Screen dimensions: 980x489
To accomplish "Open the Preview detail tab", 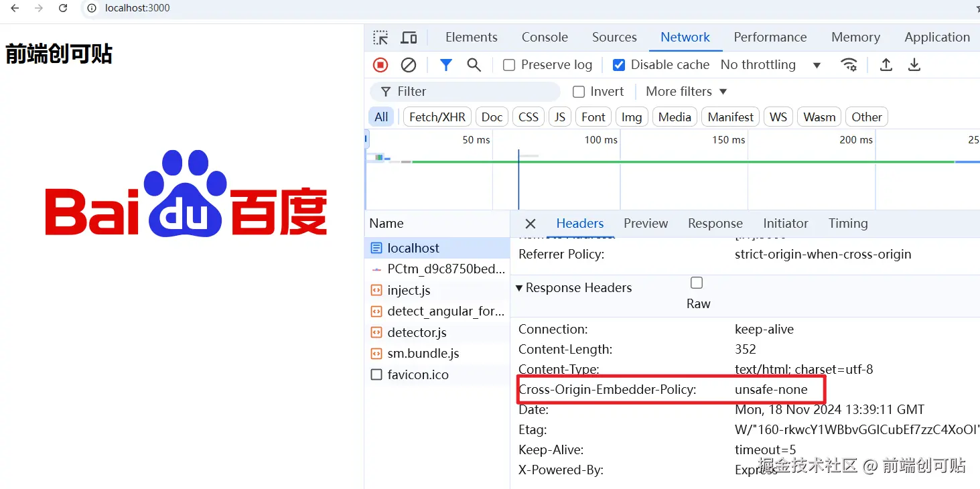I will [646, 224].
